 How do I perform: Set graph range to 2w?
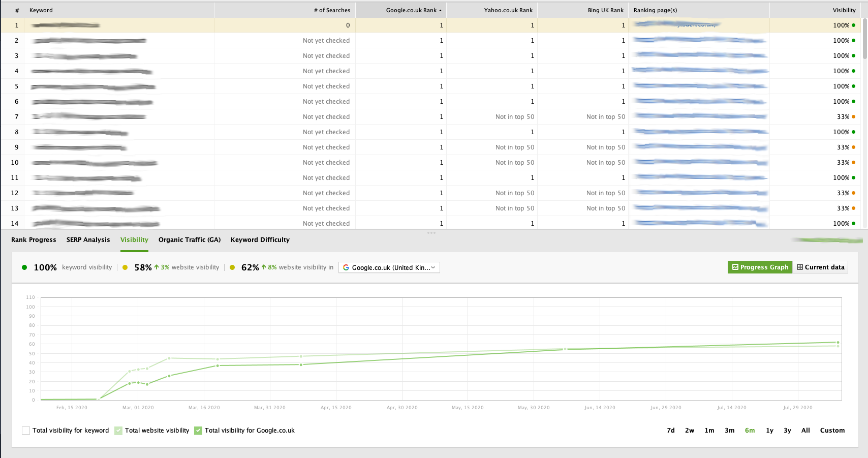[690, 431]
